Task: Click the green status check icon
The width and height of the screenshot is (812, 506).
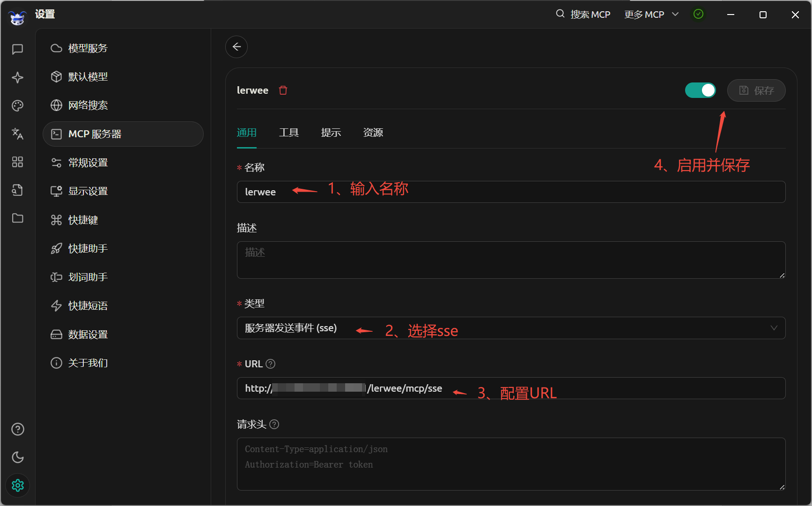Action: click(x=698, y=14)
